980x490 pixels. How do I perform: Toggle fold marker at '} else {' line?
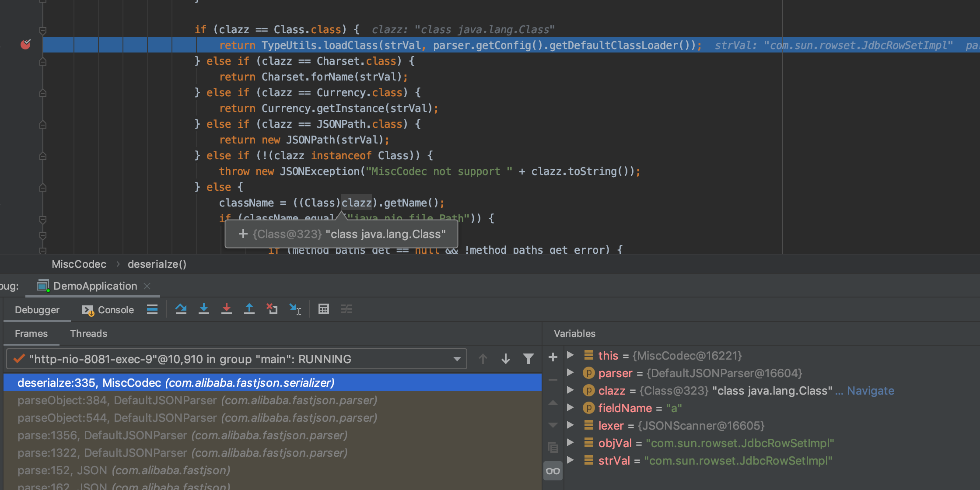tap(43, 188)
